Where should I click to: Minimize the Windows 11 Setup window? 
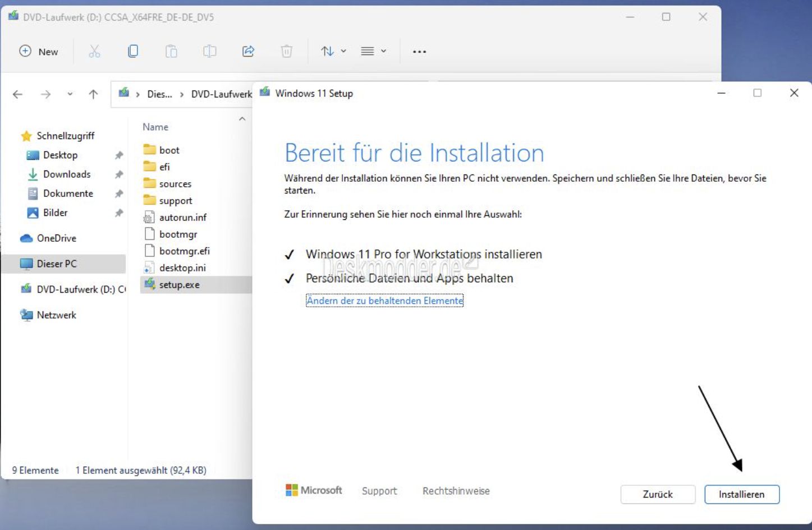click(722, 93)
